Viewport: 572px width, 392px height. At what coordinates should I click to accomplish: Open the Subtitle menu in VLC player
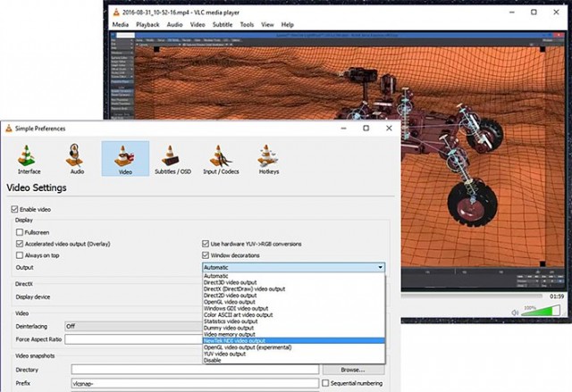click(223, 25)
